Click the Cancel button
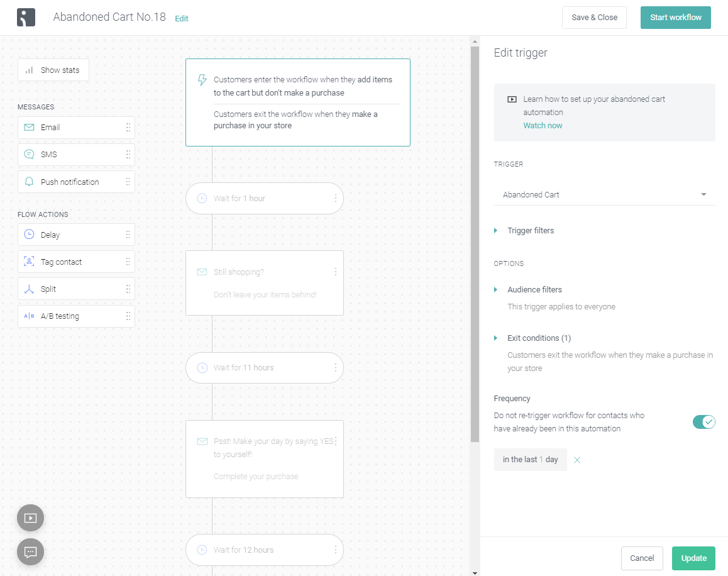The height and width of the screenshot is (576, 728). [x=642, y=558]
